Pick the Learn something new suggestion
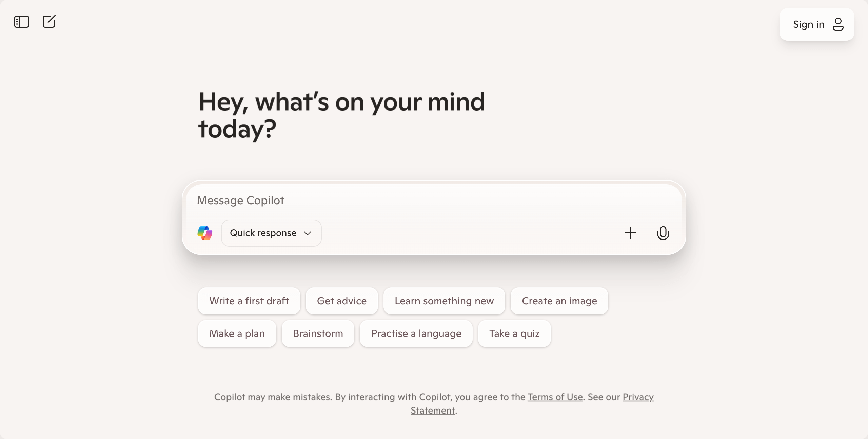This screenshot has width=868, height=439. click(444, 301)
